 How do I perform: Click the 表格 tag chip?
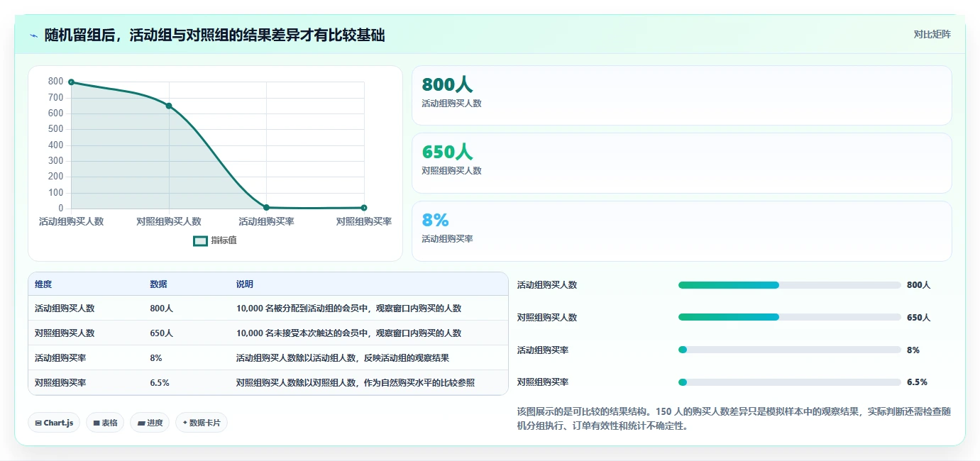[x=105, y=423]
